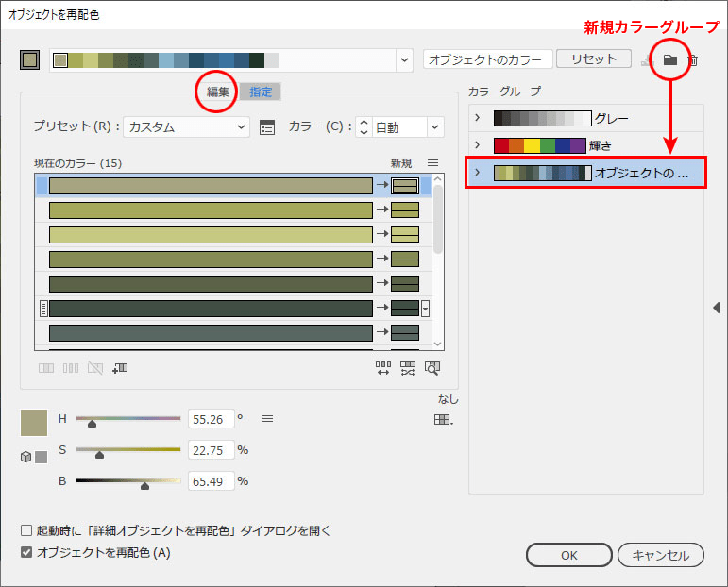Click the リセット button
728x587 pixels.
(593, 59)
